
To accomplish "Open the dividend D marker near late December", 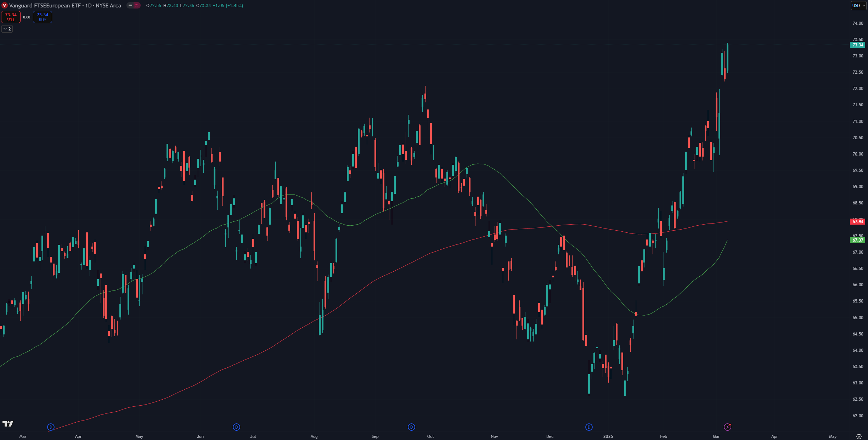I will [x=589, y=427].
